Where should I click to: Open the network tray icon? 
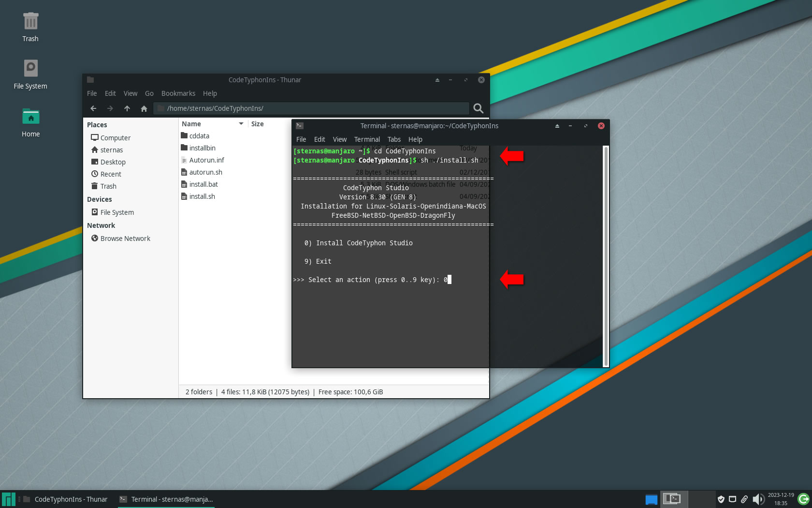(733, 499)
